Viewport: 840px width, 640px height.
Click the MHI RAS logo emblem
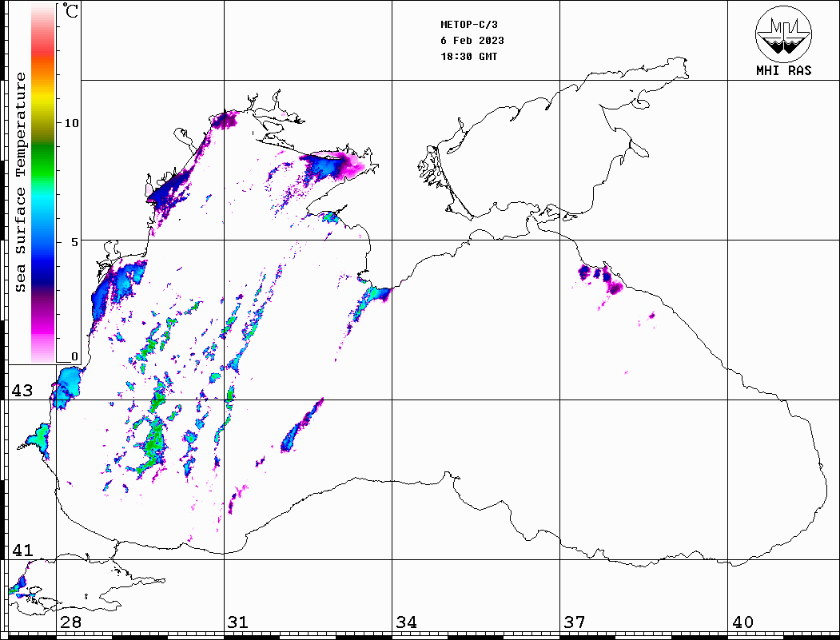783,34
